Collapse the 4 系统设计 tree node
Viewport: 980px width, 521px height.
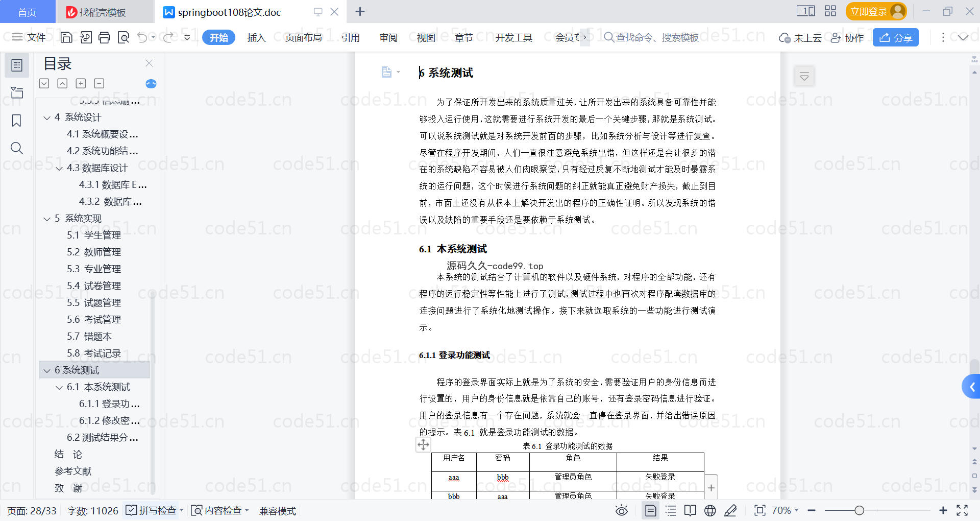click(x=47, y=118)
